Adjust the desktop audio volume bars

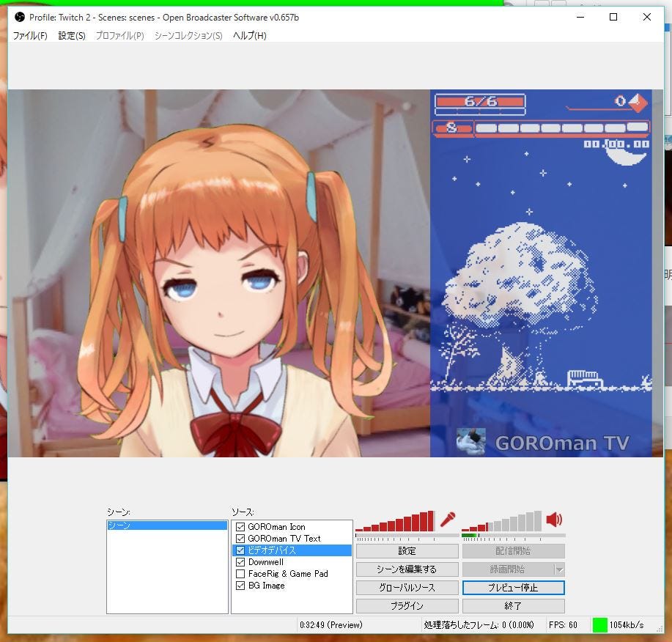[x=501, y=521]
